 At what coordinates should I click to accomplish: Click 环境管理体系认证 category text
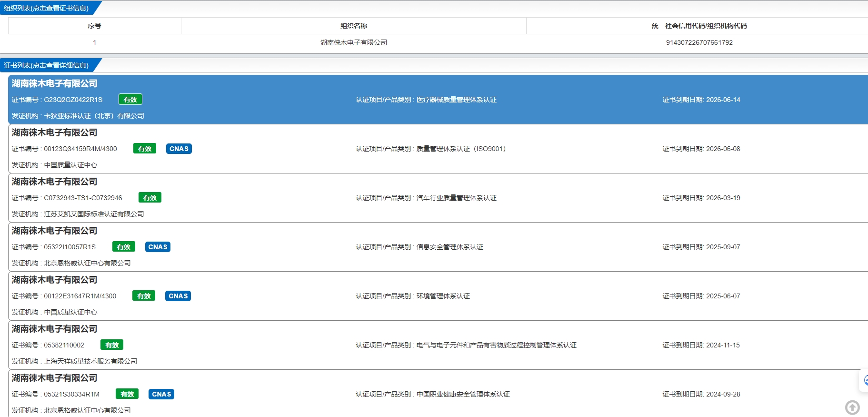[443, 296]
